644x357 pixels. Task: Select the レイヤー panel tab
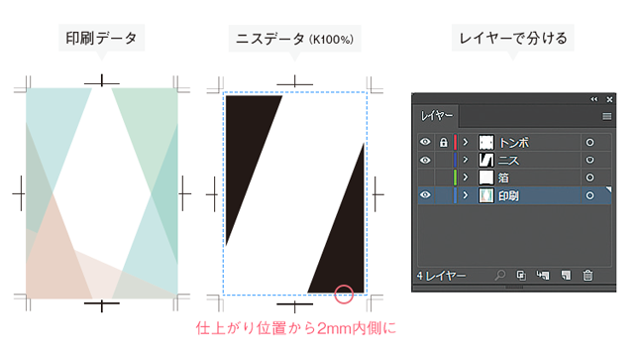tap(436, 116)
